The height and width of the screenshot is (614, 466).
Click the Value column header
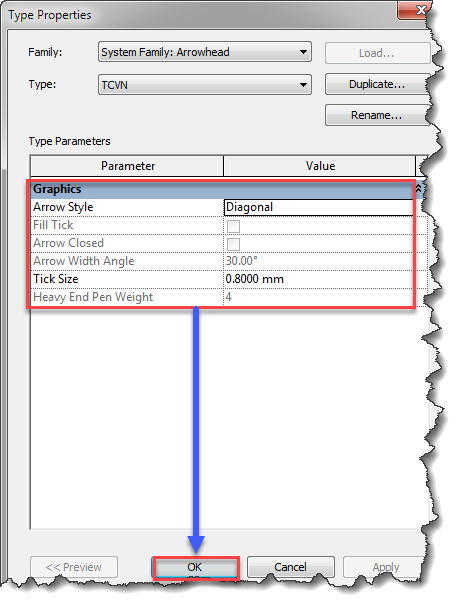pos(320,166)
